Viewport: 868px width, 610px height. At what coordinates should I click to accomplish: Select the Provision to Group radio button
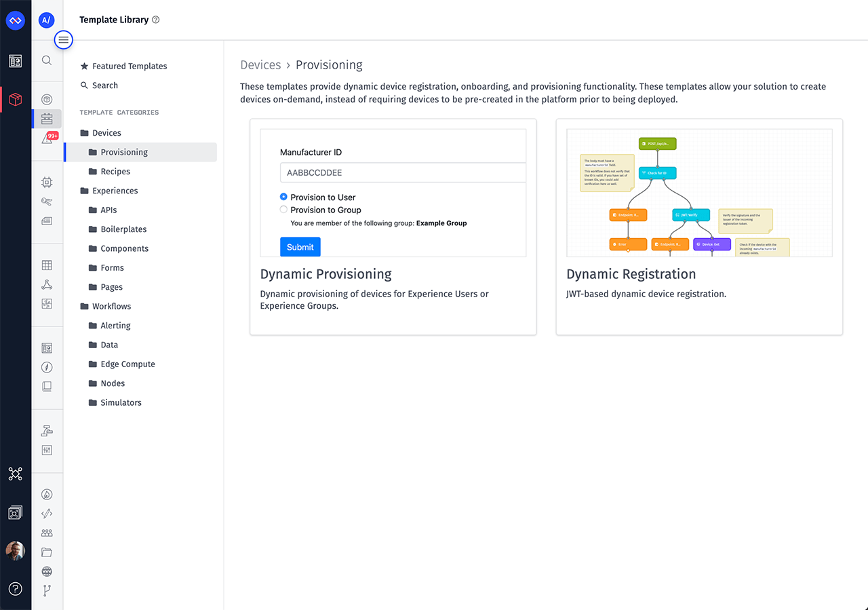[x=283, y=210]
